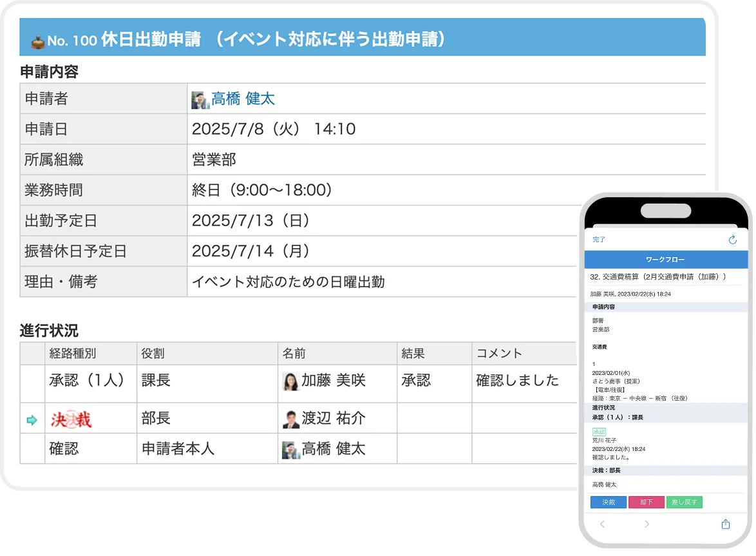Click the 経路種別 column header

pyautogui.click(x=73, y=354)
